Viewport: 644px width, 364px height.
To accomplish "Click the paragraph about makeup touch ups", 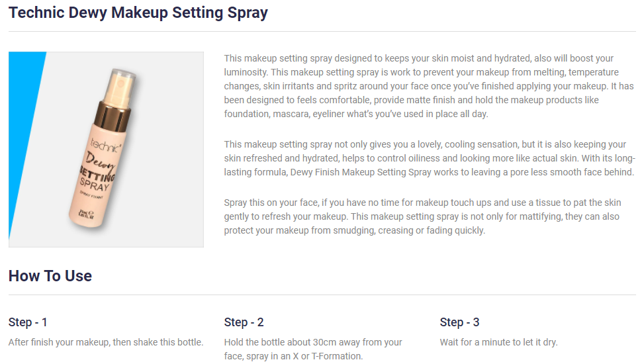I will pos(422,216).
